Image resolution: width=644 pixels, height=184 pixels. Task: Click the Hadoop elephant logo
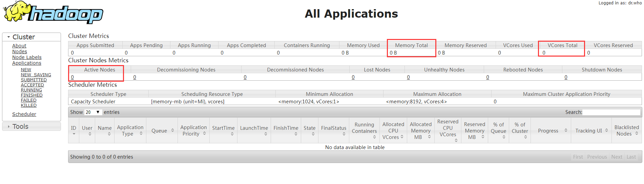pyautogui.click(x=53, y=13)
